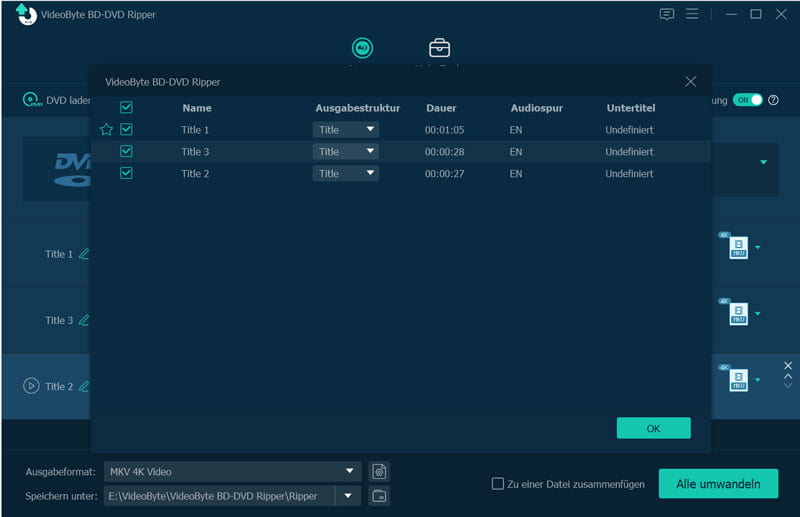
Task: Click the edit pencil next to Title 3
Action: click(84, 320)
